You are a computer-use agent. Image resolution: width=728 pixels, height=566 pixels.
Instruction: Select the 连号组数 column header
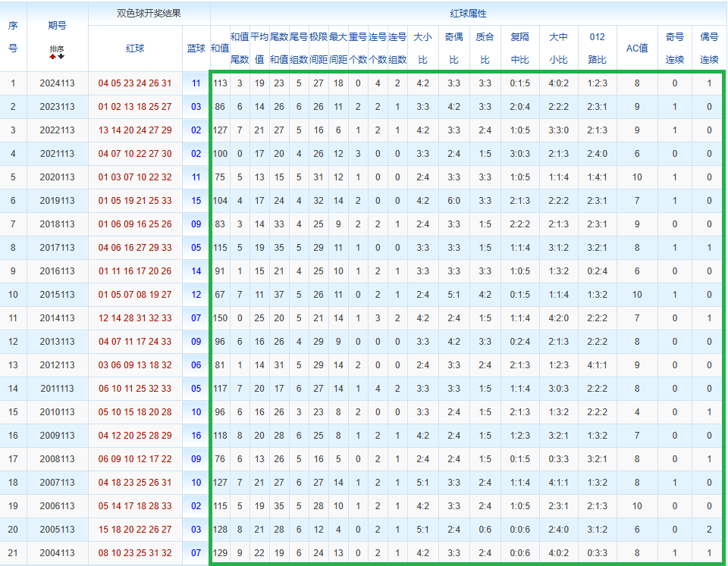pyautogui.click(x=397, y=48)
